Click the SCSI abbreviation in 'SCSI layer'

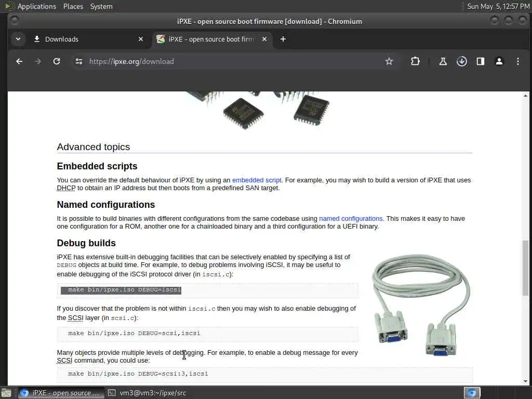click(75, 318)
